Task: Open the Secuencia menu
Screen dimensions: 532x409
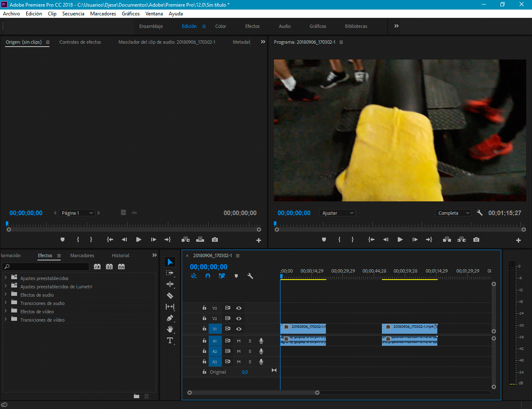Action: pos(73,14)
